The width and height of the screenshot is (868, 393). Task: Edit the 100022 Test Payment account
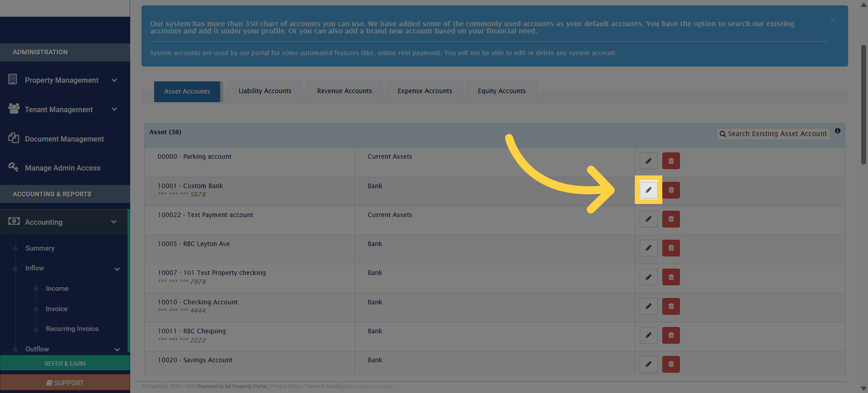pos(648,219)
